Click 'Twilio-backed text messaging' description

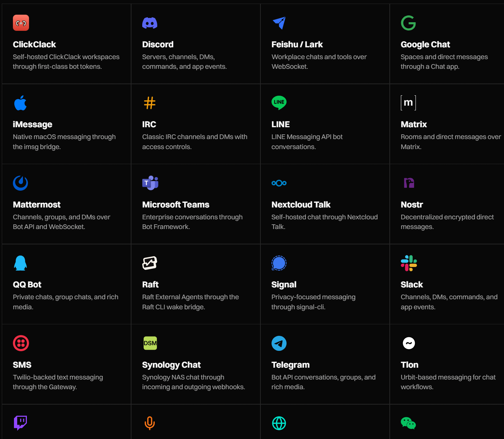58,382
